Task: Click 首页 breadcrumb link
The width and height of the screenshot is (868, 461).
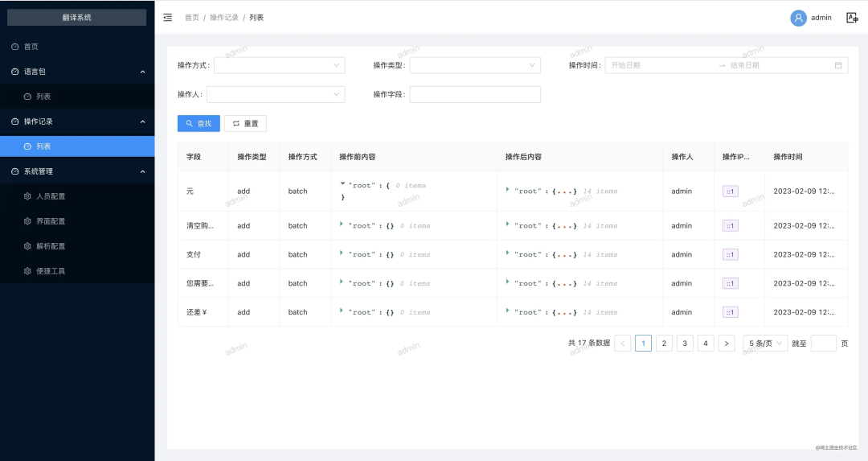Action: point(192,18)
